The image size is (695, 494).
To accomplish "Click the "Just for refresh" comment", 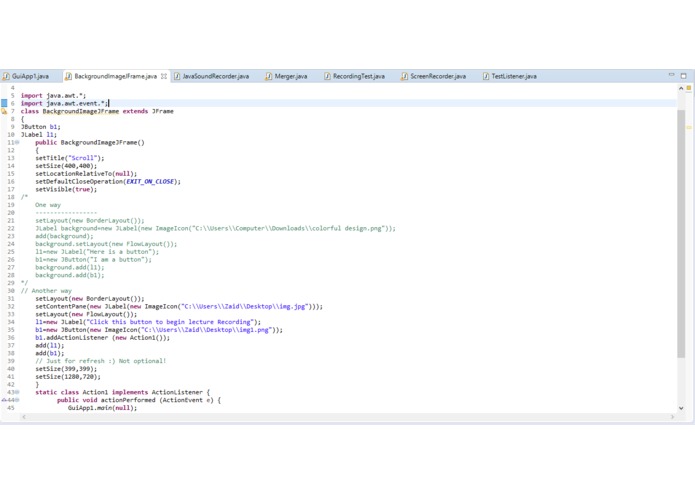I will (101, 361).
